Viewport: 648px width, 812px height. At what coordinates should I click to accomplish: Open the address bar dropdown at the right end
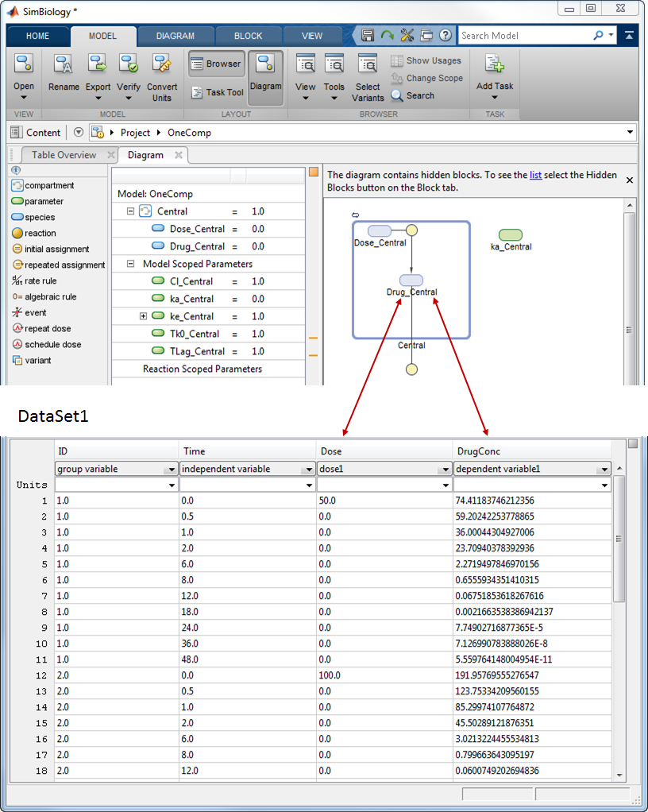[x=630, y=132]
